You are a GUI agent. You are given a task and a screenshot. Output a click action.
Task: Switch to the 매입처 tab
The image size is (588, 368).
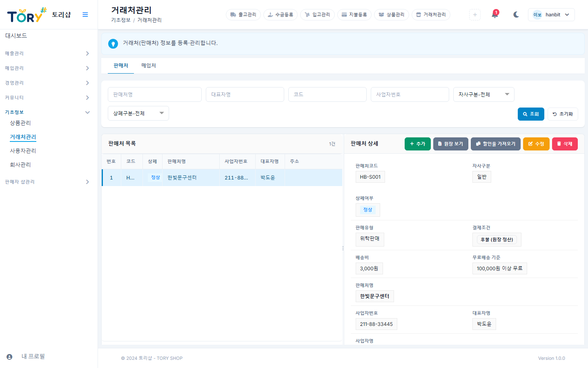(149, 66)
